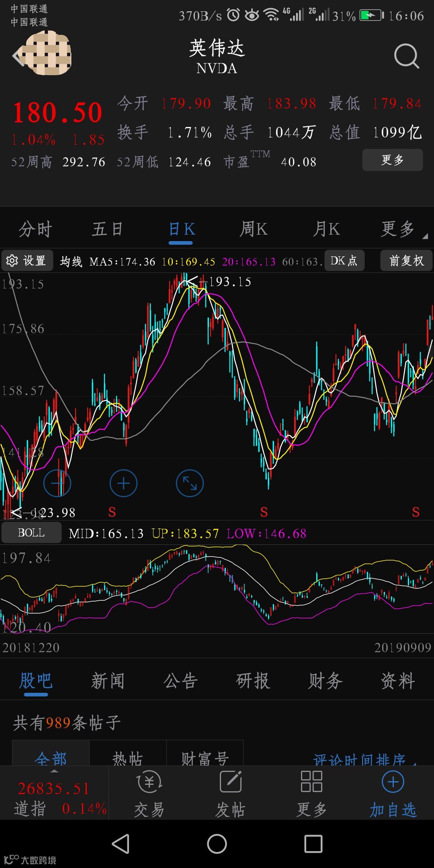Image resolution: width=434 pixels, height=868 pixels.
Task: Open the 公告 announcements tab
Action: coord(180,681)
